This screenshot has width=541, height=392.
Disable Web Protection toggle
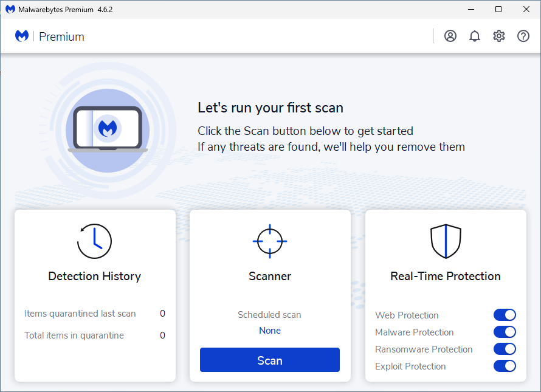coord(504,315)
